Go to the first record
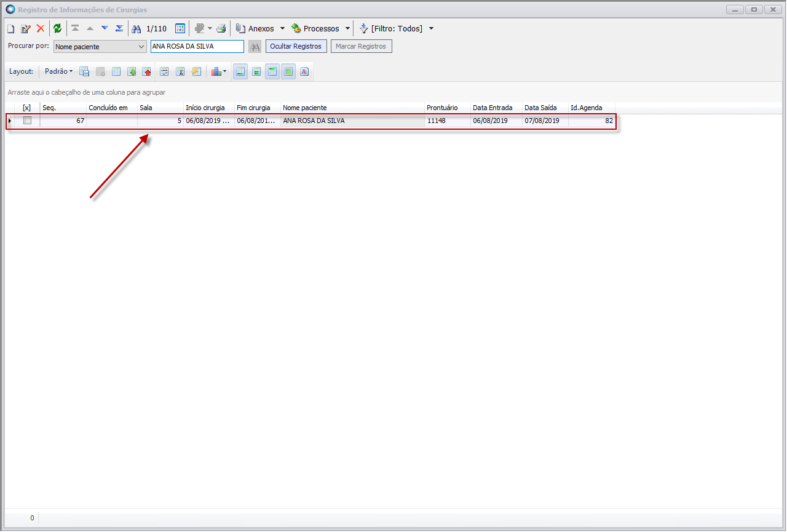This screenshot has height=532, width=787. tap(75, 28)
